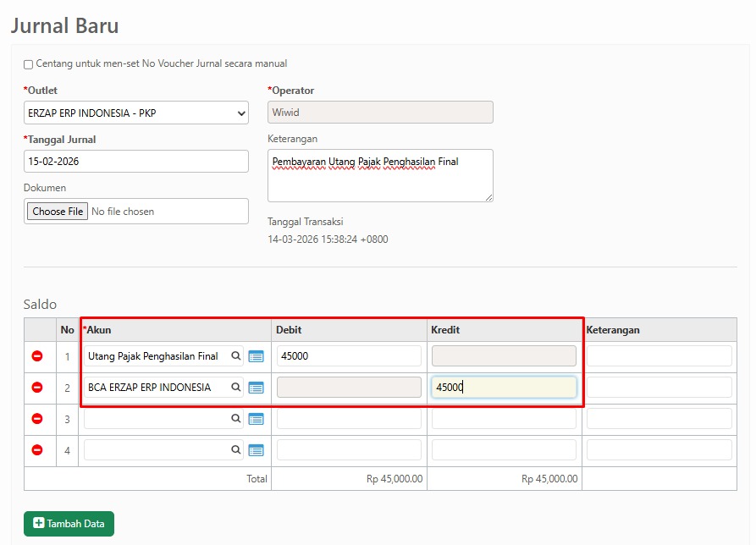Click the search icon in row 3 account field
The height and width of the screenshot is (545, 756).
[236, 419]
